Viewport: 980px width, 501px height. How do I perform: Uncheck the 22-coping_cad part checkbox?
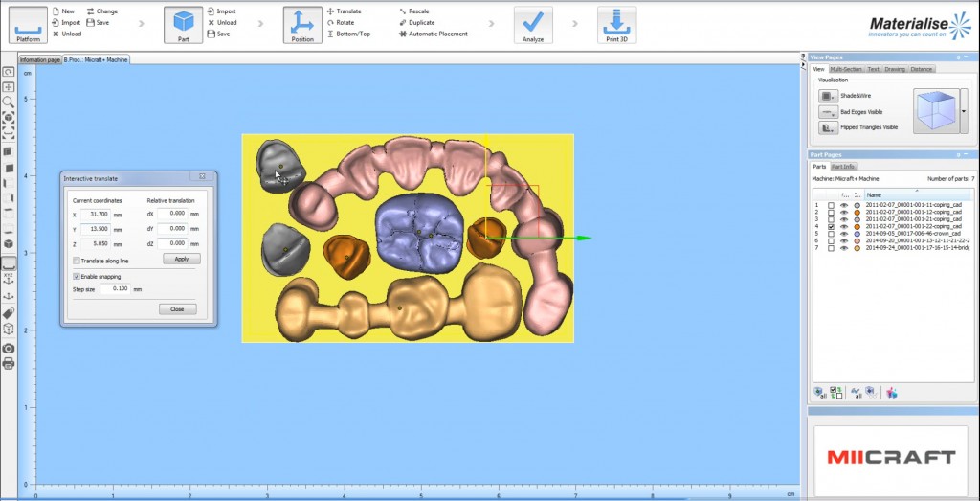pos(831,226)
